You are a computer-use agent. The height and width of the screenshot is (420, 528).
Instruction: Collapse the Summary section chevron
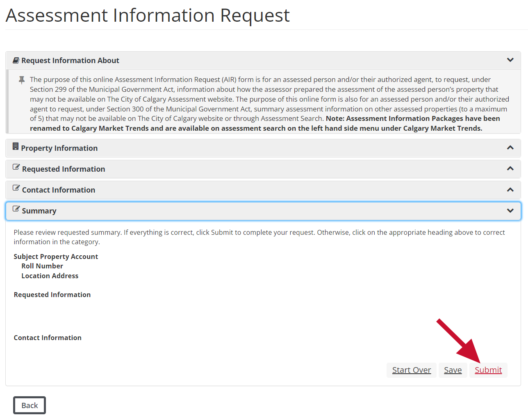click(x=510, y=211)
